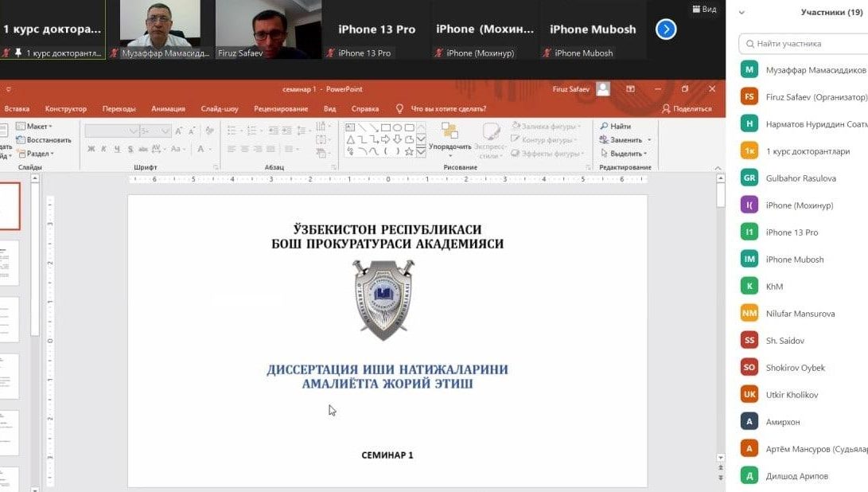Open the Вставка ribbon tab
The height and width of the screenshot is (492, 868).
(x=17, y=108)
